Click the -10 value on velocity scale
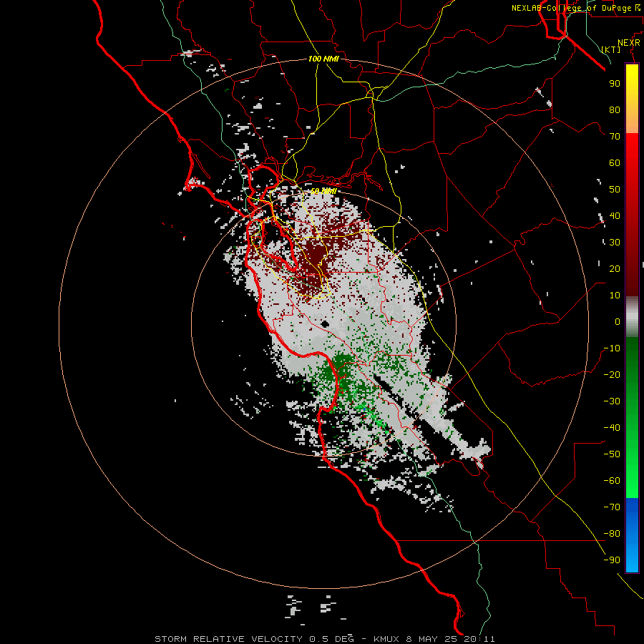 click(612, 348)
